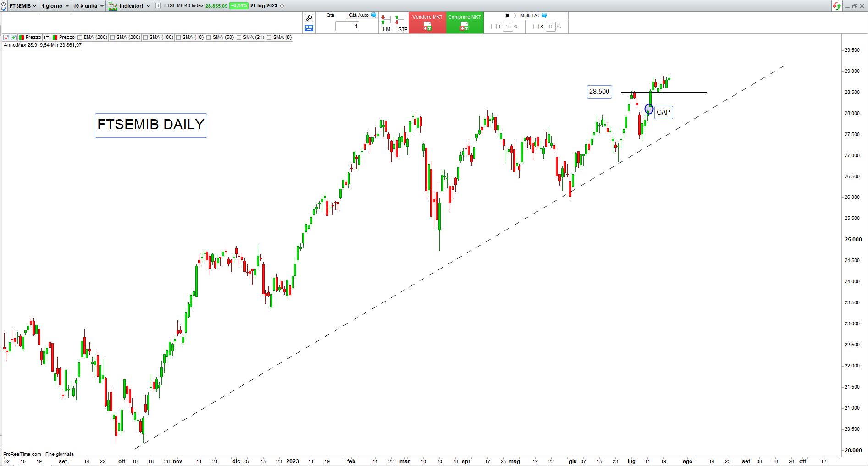Tick the SMA (50) checkbox
This screenshot has width=868, height=466.
[209, 38]
